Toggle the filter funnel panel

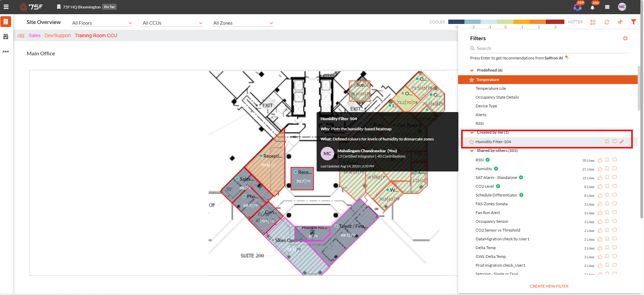tap(634, 22)
